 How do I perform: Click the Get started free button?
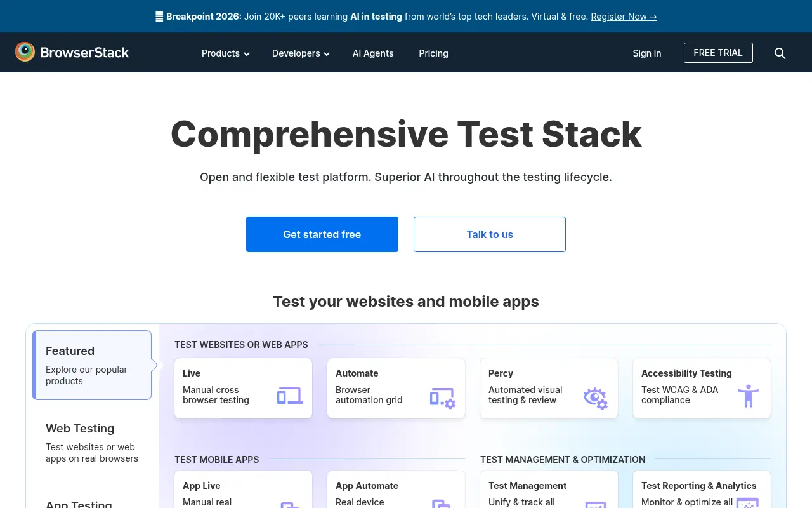click(322, 234)
